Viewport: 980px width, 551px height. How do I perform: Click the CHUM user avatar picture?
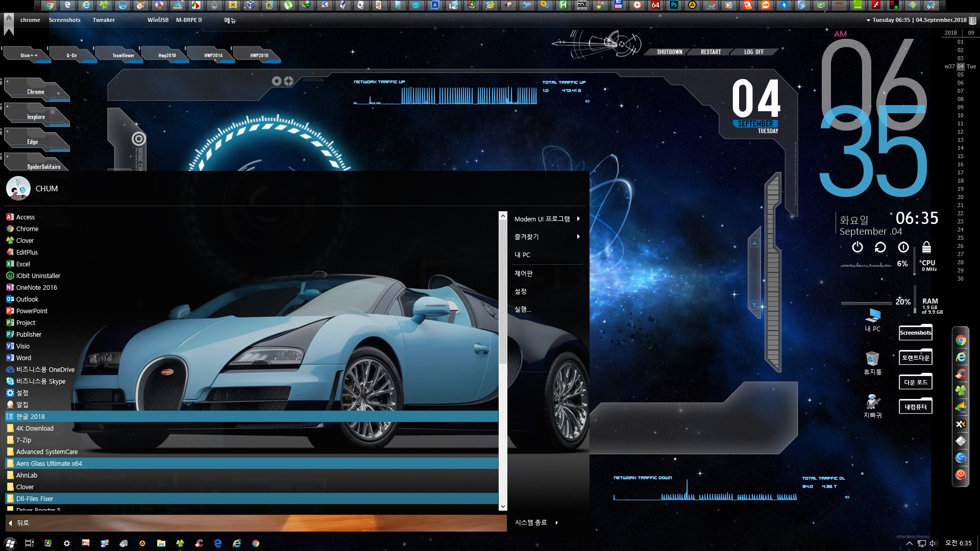(x=18, y=188)
